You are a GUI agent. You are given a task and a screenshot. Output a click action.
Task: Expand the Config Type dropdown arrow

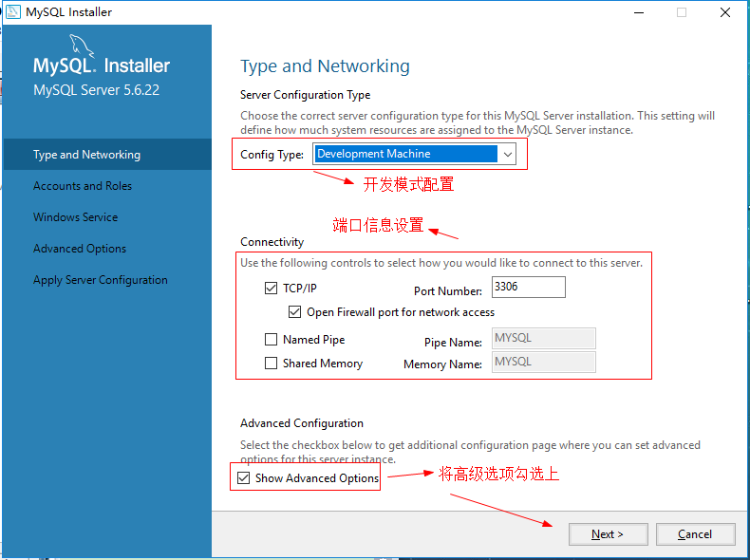508,154
